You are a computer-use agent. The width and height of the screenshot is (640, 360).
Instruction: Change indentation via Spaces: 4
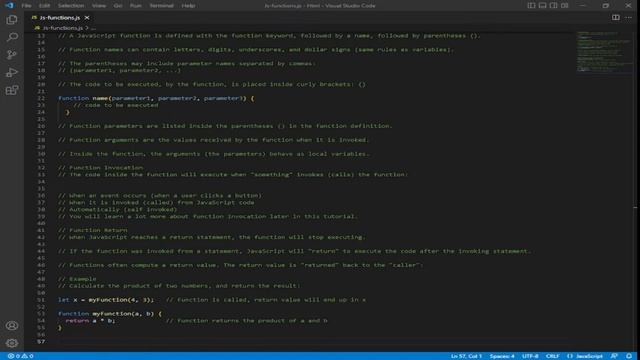(502, 356)
